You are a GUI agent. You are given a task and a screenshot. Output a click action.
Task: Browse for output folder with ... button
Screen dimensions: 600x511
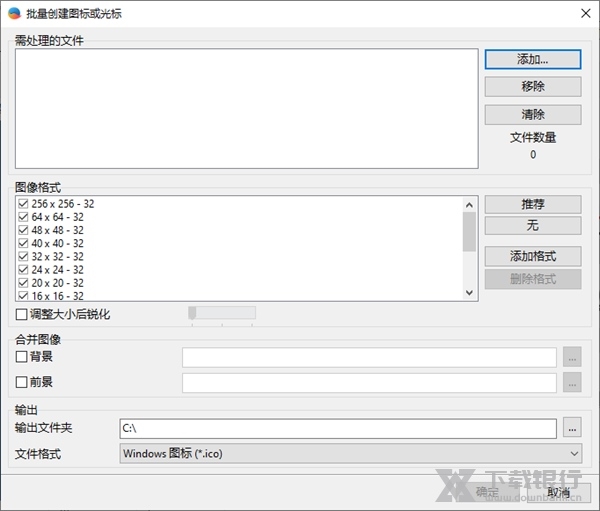572,428
